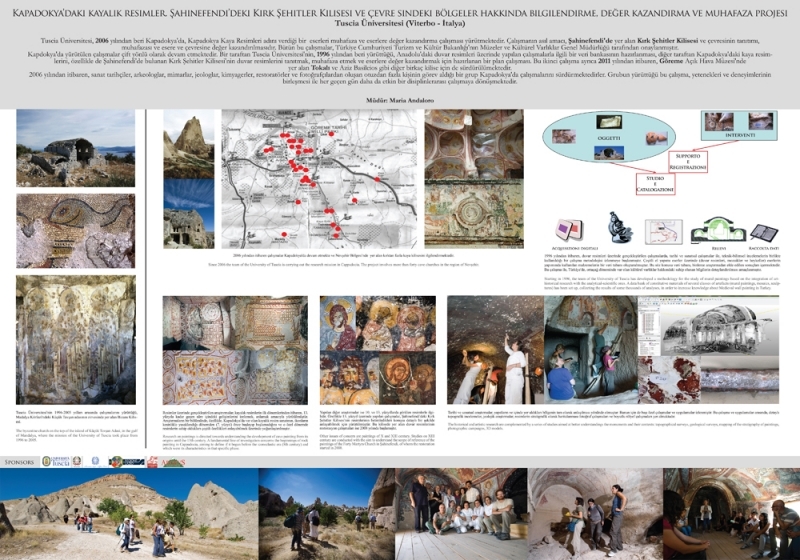The width and height of the screenshot is (800, 560).
Task: Click the photo slides icon above Acquisizioni Digitali
Action: point(569,230)
